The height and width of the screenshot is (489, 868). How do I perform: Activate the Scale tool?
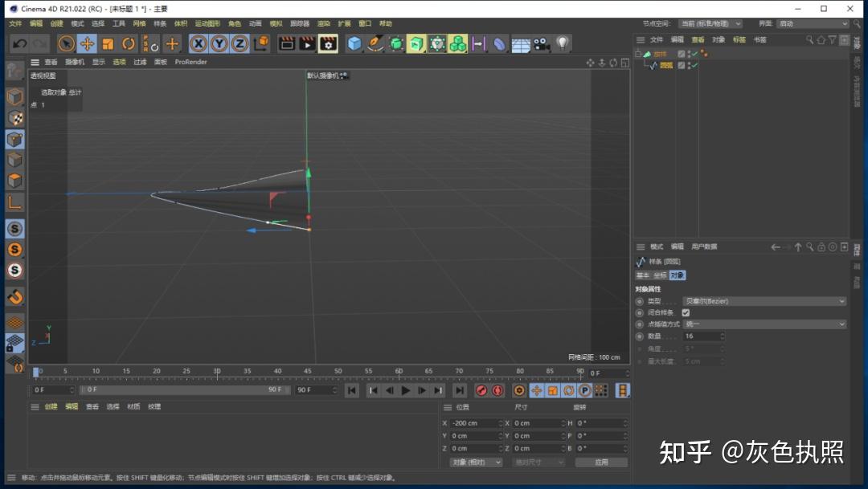pos(108,43)
